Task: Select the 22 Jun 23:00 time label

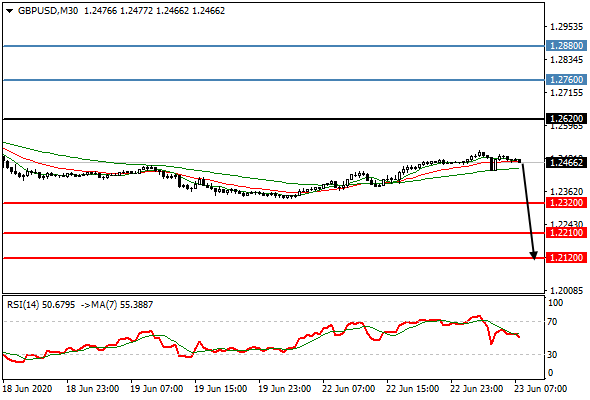Action: (476, 388)
